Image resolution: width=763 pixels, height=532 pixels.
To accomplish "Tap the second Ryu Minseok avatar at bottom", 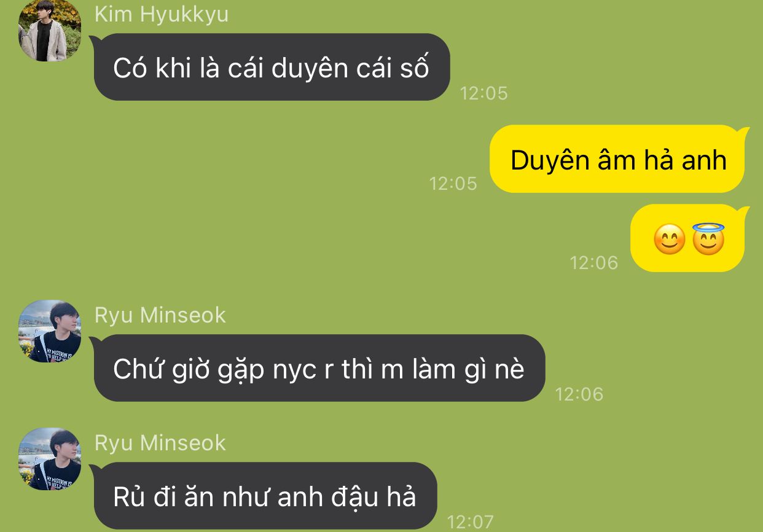I will [50, 459].
